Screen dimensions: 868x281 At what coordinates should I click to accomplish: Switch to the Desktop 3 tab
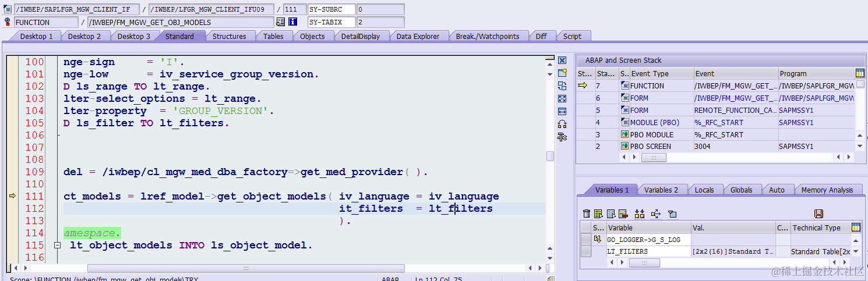134,36
